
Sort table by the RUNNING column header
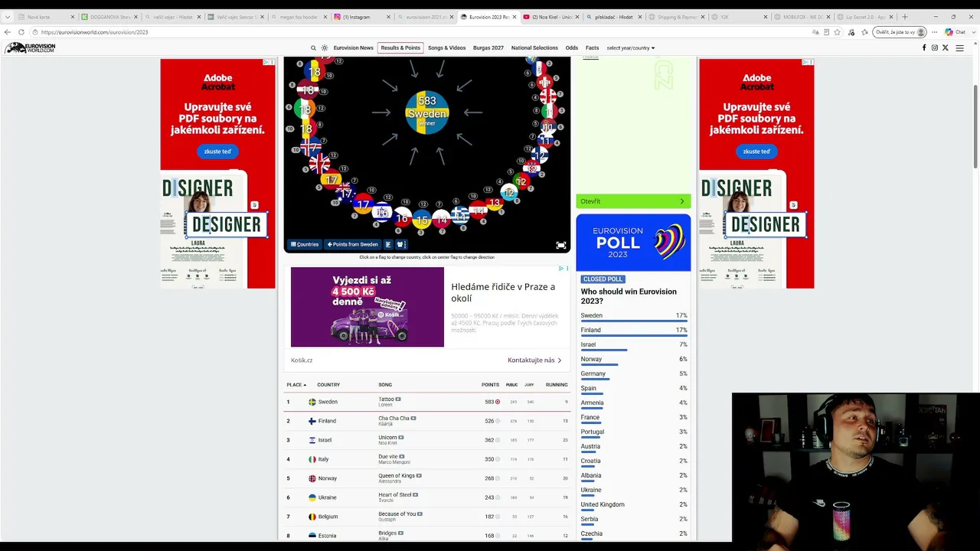(x=557, y=385)
